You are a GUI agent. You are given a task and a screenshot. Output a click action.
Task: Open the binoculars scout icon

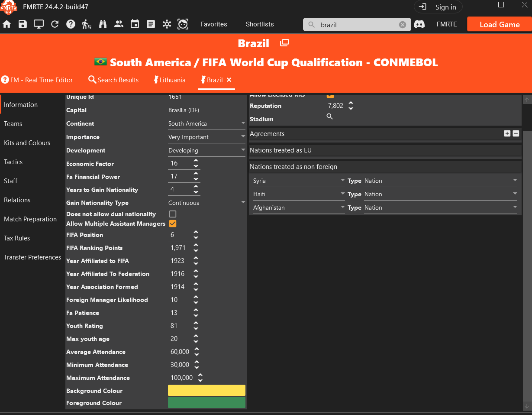pyautogui.click(x=103, y=24)
